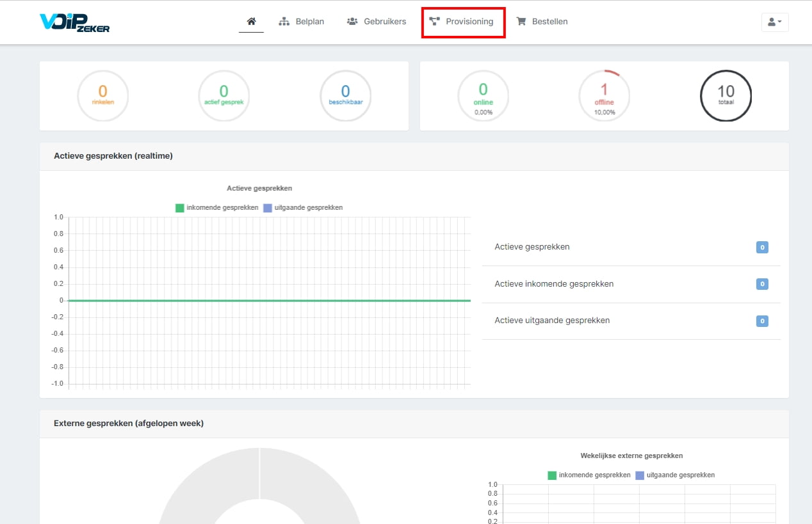The image size is (812, 524).
Task: Click the Belplan sitemap icon
Action: coord(284,22)
